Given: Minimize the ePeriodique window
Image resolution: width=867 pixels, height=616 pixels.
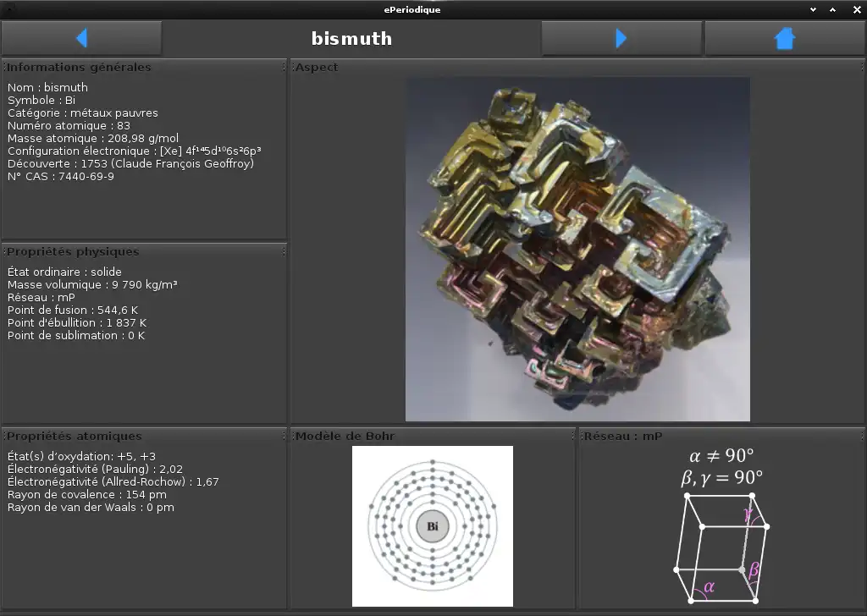Looking at the screenshot, I should [x=813, y=9].
